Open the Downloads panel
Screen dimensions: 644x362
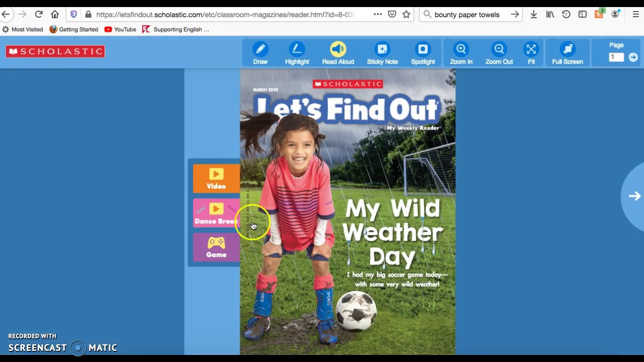coord(534,15)
